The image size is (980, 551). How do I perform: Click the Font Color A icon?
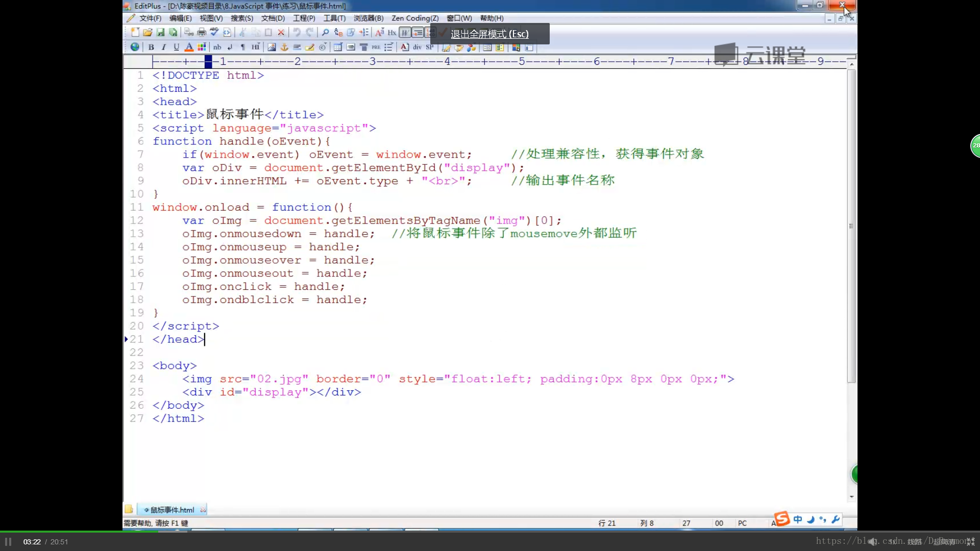coord(189,47)
